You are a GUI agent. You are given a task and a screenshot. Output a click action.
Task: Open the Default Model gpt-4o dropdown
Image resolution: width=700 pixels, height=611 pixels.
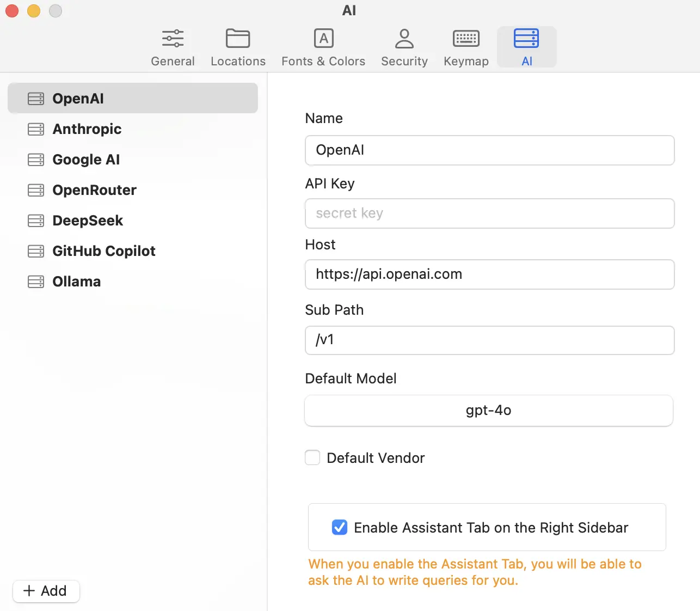tap(488, 411)
